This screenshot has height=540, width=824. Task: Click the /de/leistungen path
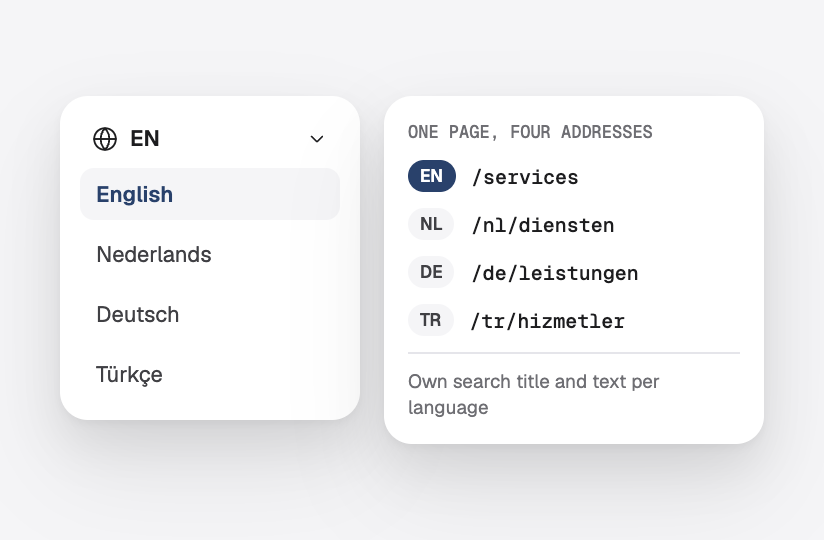click(555, 273)
